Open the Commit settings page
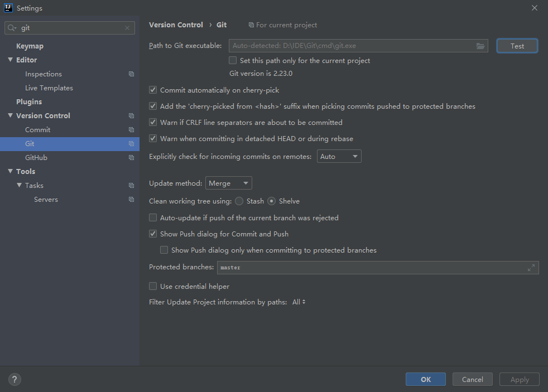548x392 pixels. (38, 130)
